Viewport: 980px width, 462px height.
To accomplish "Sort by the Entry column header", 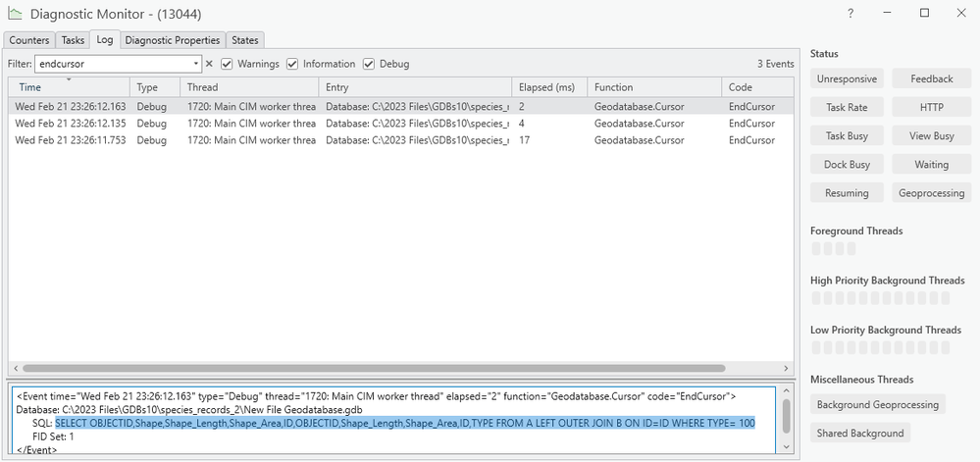I will click(415, 87).
